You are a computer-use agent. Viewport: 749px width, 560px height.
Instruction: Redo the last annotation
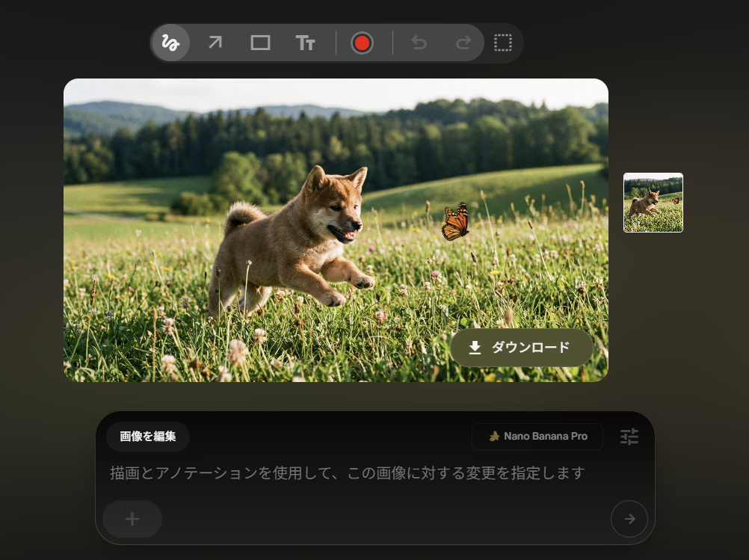pyautogui.click(x=463, y=43)
